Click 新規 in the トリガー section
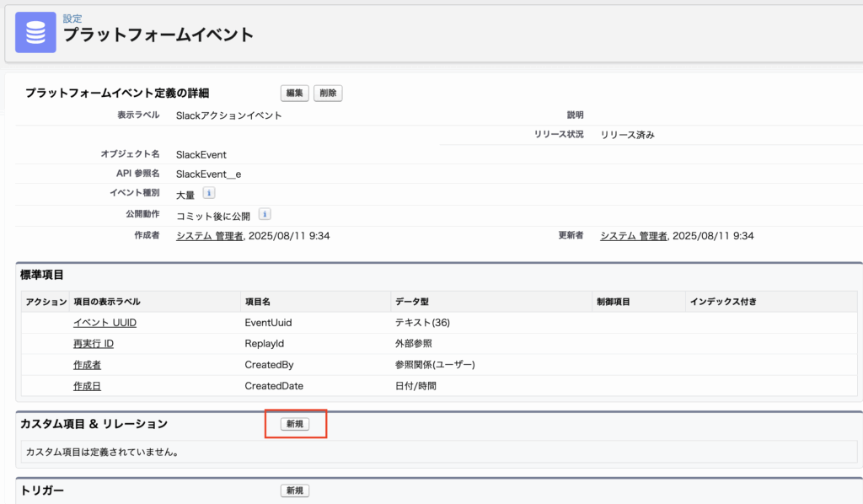Viewport: 863px width, 504px height. coord(295,491)
